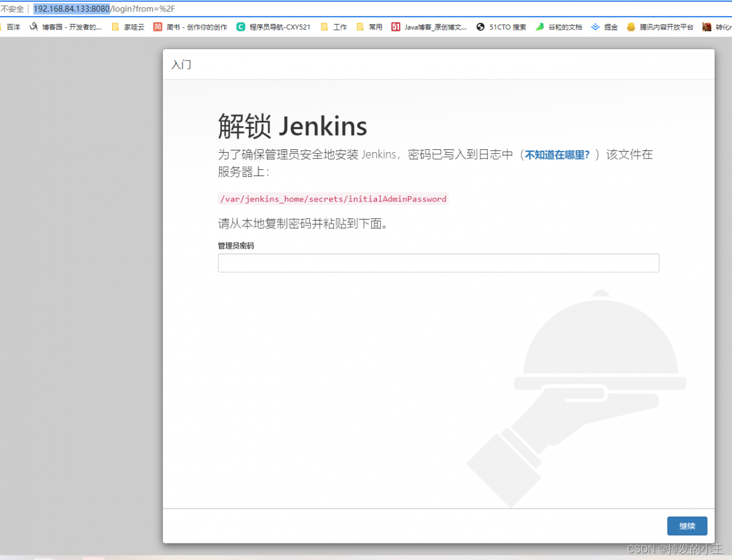732x560 pixels.
Task: Open the 不知道在哪里? help link
Action: pyautogui.click(x=556, y=154)
